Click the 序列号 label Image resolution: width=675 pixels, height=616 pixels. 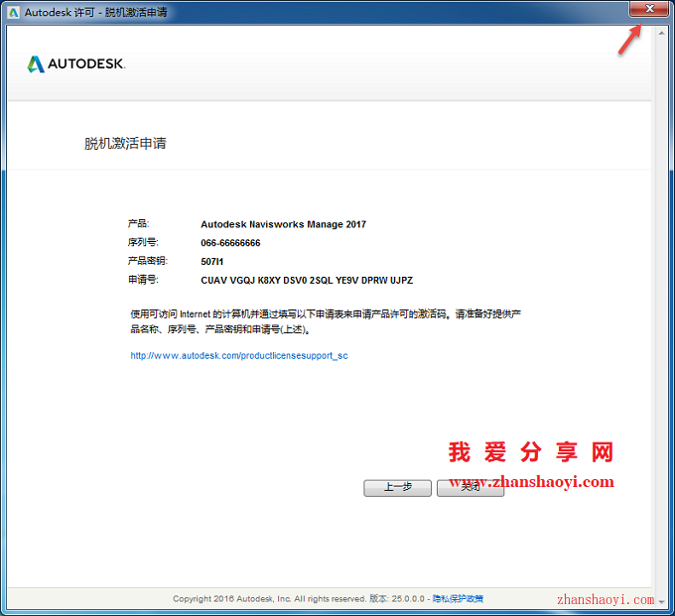point(143,242)
